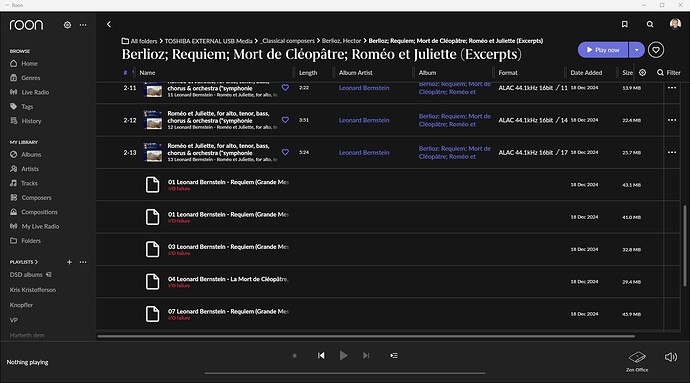Screen dimensions: 690x383
Task: Open VP playlist
Action: click(x=14, y=320)
